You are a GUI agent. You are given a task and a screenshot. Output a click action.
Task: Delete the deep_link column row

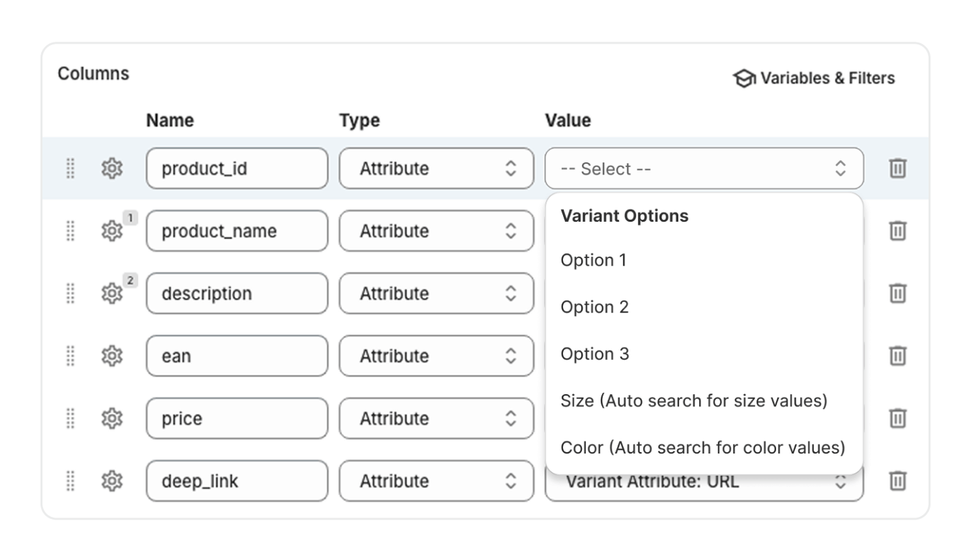tap(897, 480)
